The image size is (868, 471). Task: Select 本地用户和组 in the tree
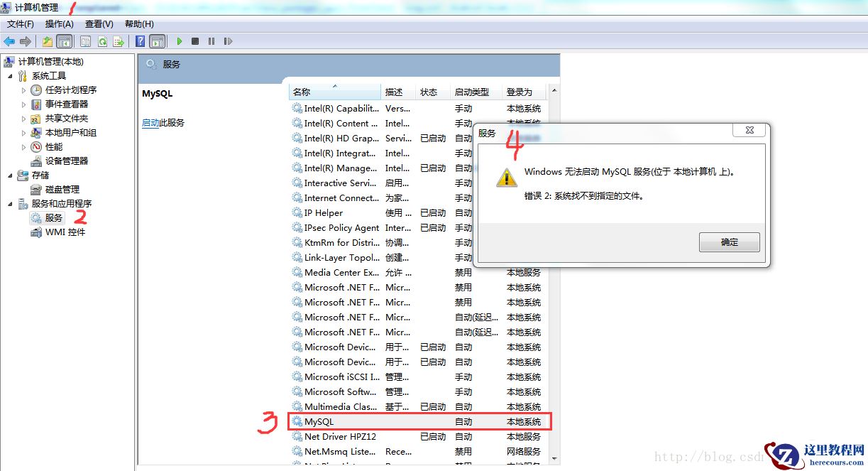tap(71, 133)
